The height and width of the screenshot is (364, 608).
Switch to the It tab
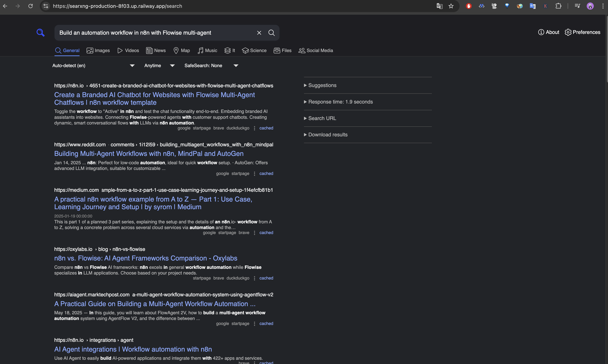(x=230, y=50)
